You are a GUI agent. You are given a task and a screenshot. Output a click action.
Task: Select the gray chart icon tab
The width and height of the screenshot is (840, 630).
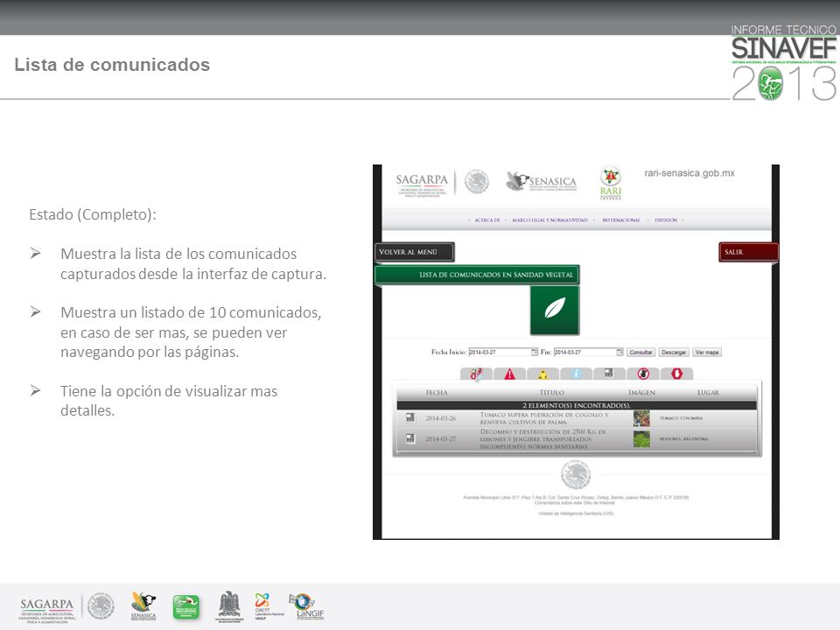coord(609,374)
